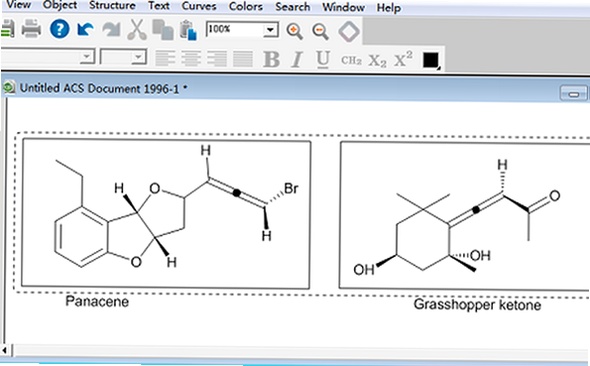This screenshot has height=366, width=590.
Task: Expand the font name dropdown
Action: [x=87, y=56]
